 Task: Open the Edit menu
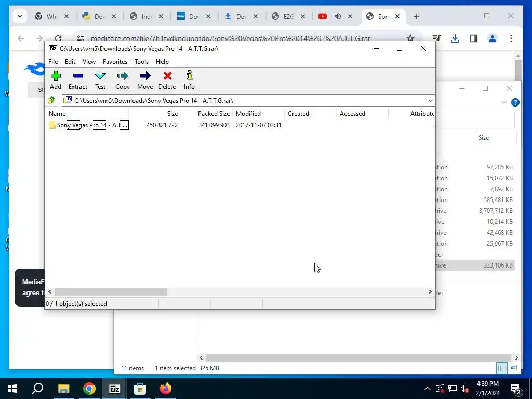tap(70, 62)
